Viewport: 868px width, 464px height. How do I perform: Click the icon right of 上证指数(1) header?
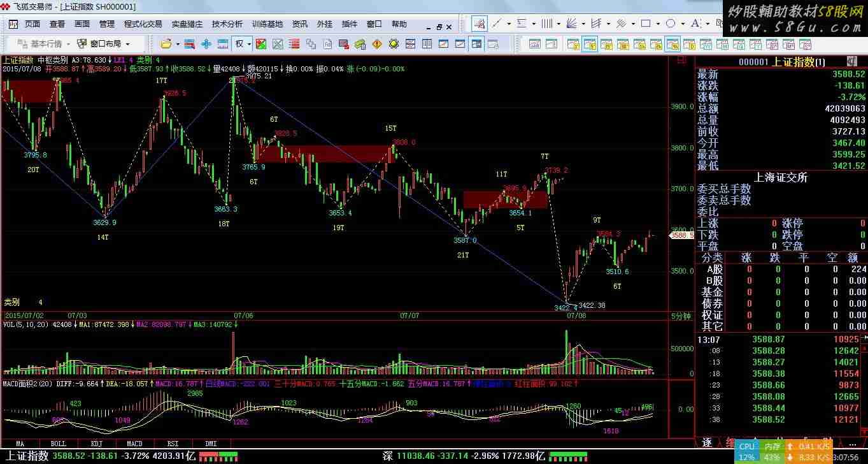click(851, 61)
